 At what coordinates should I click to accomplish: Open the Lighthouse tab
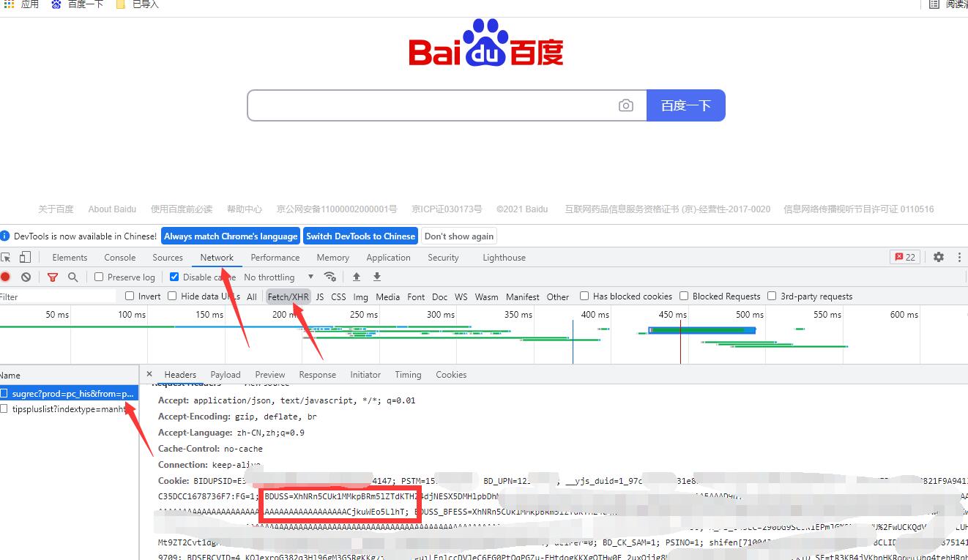click(504, 258)
